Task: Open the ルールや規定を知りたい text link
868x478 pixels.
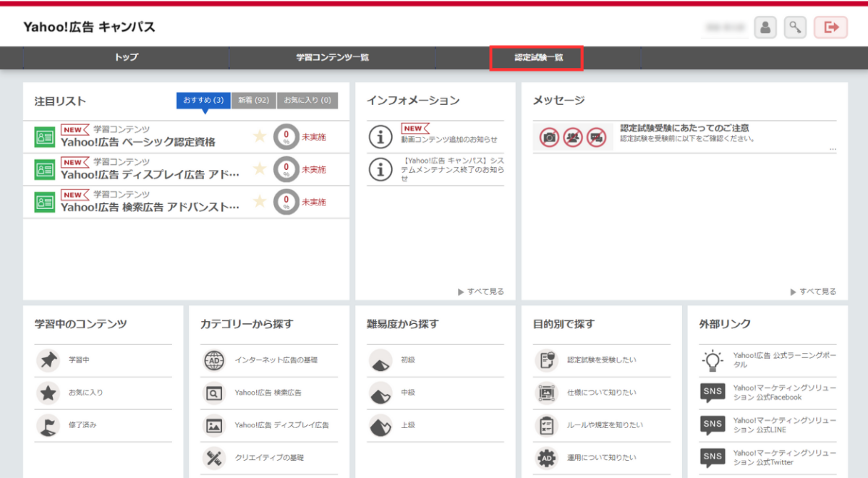Action: pos(605,425)
